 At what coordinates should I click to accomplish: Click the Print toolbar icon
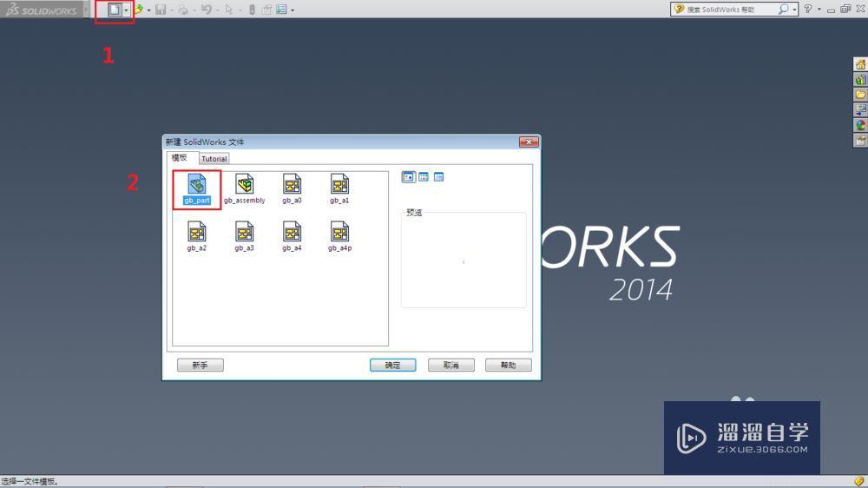click(x=182, y=10)
